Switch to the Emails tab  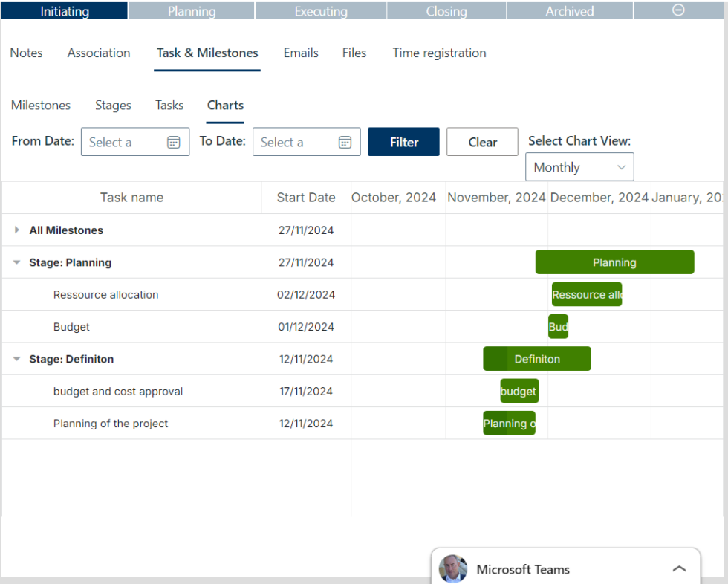pos(300,53)
